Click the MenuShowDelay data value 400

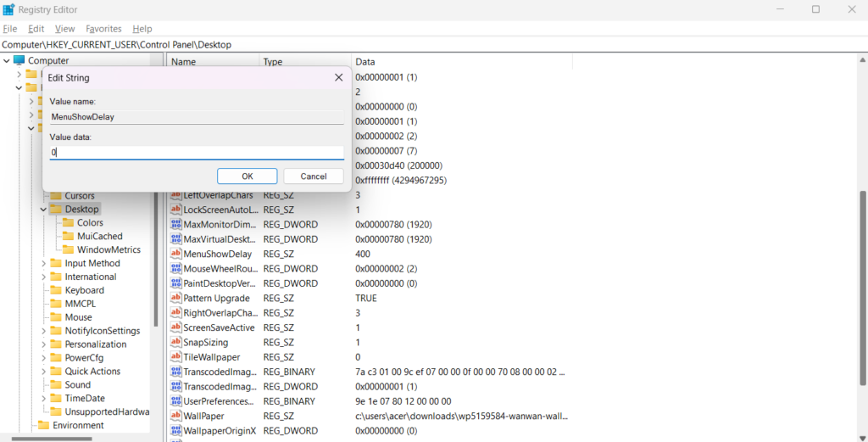(x=363, y=255)
